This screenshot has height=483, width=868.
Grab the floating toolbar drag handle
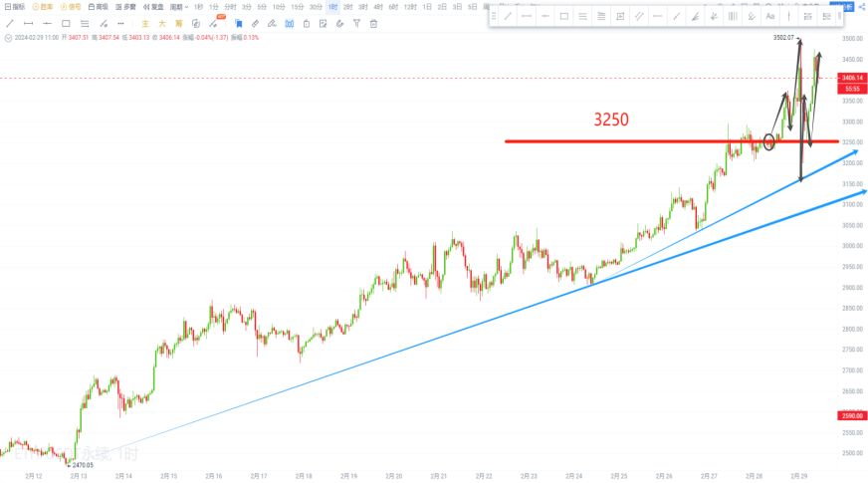pos(494,16)
